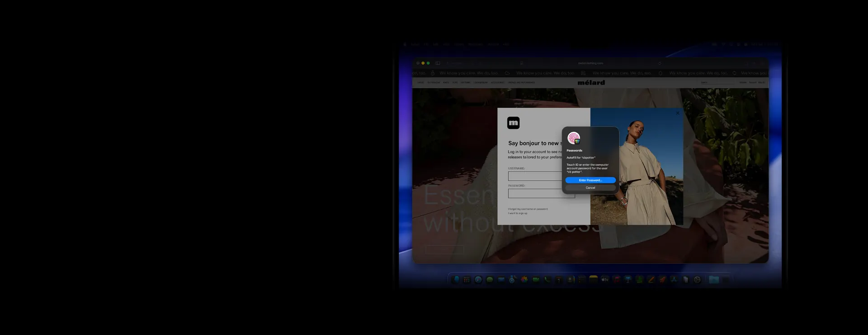The height and width of the screenshot is (335, 868).
Task: Open FaceTime from the Dock
Action: pos(536,279)
